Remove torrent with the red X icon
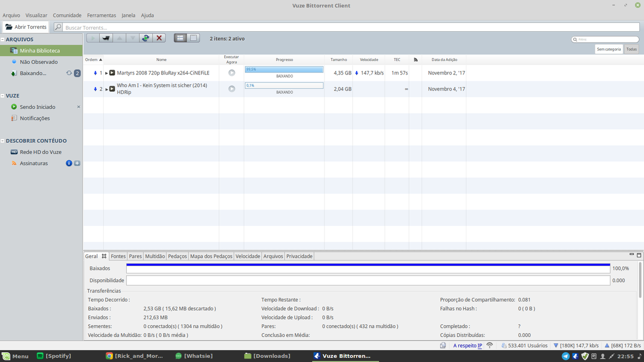 (159, 38)
